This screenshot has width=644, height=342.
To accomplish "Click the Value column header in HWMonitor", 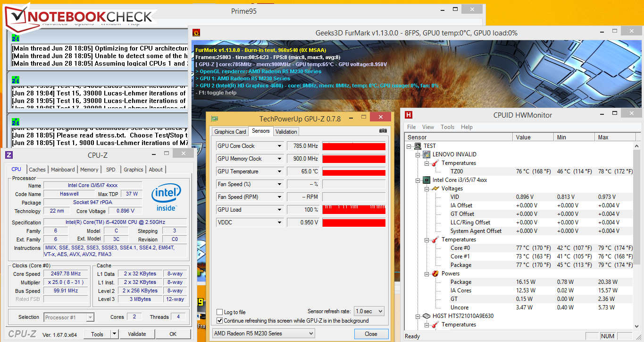I will pyautogui.click(x=533, y=137).
